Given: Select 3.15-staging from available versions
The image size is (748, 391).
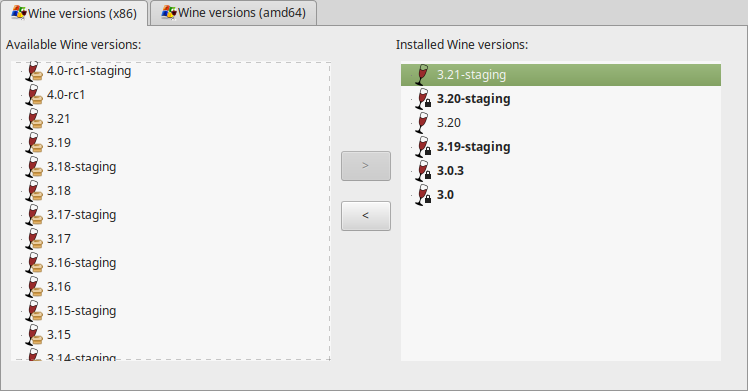Looking at the screenshot, I should pyautogui.click(x=82, y=311).
